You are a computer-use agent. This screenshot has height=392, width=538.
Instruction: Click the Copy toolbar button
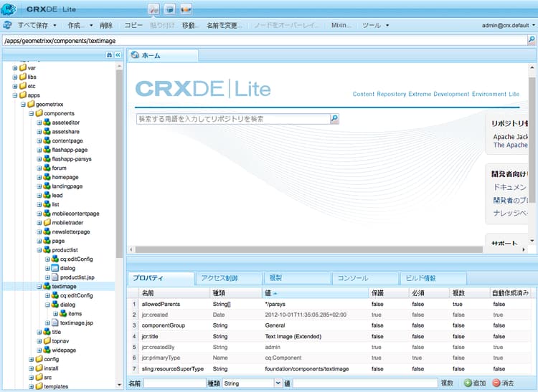point(133,25)
